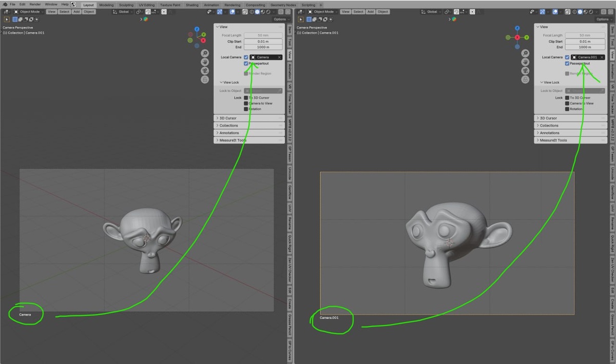
Task: Clear Camera from Local Camera field, left panel
Action: (279, 57)
